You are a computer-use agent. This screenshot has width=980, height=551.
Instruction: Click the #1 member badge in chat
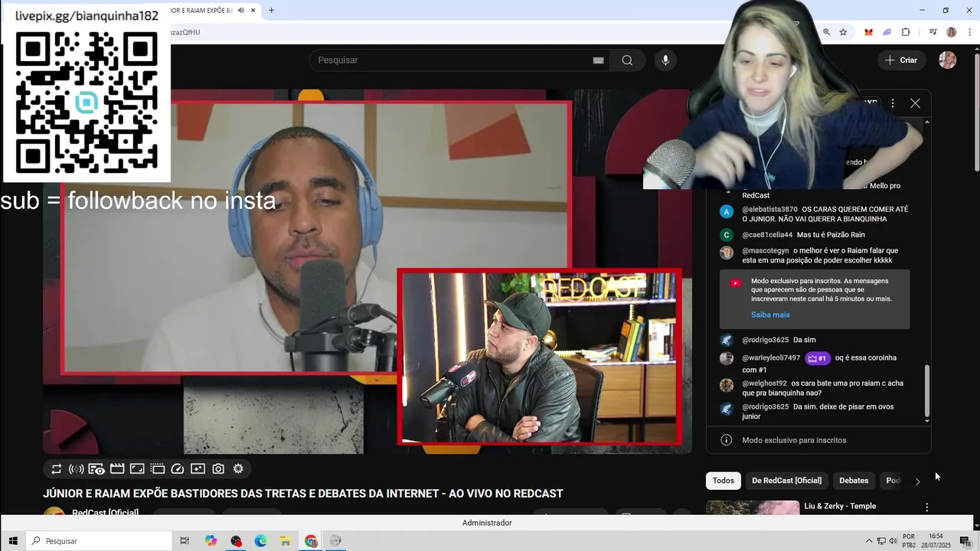pyautogui.click(x=818, y=358)
